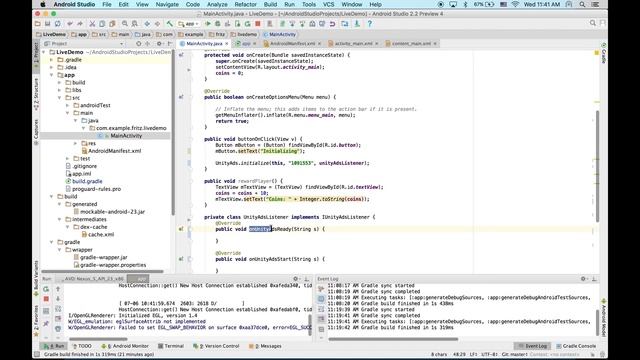Click the Make Project hammer icon
640x360 pixels.
click(169, 24)
